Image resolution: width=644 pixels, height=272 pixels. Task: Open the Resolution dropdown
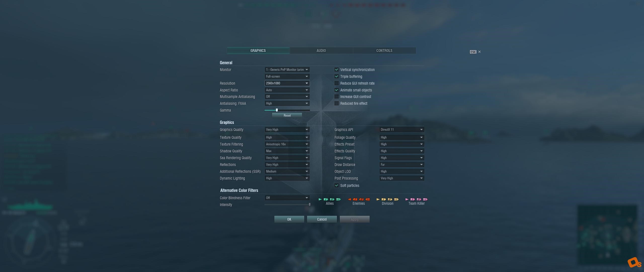pos(287,83)
